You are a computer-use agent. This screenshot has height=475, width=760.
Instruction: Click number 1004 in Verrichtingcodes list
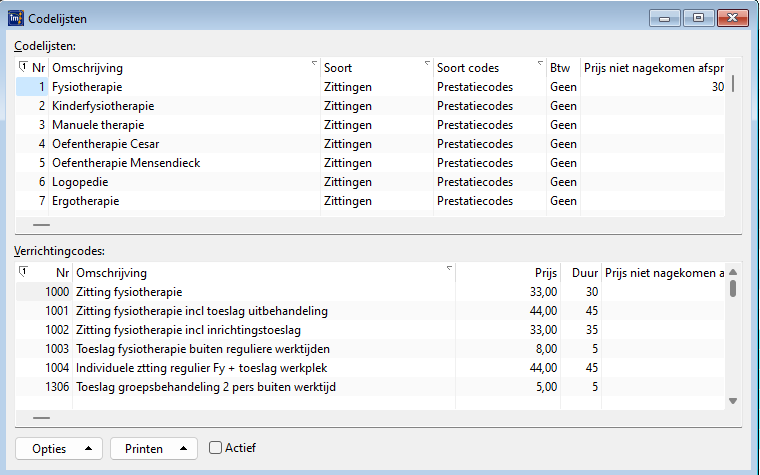[57, 368]
